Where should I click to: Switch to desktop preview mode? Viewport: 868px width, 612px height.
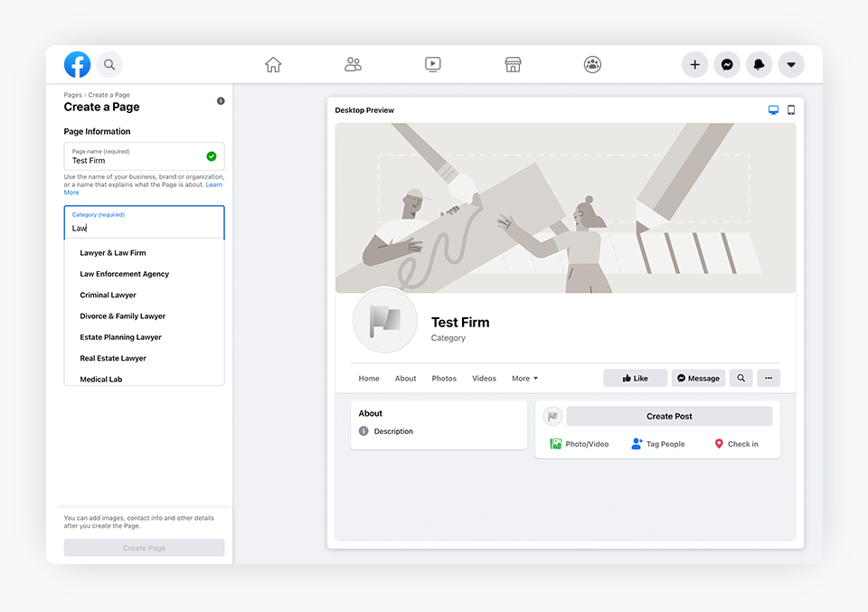[x=773, y=110]
